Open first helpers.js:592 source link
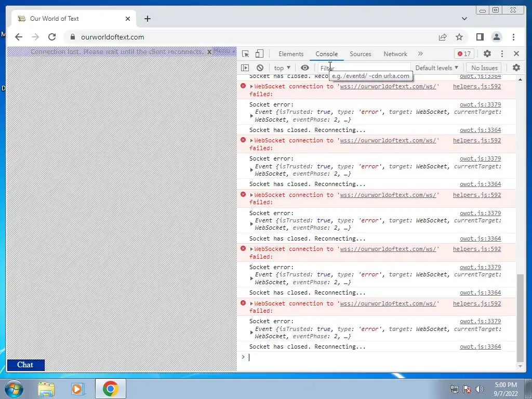This screenshot has height=399, width=532. [x=477, y=86]
